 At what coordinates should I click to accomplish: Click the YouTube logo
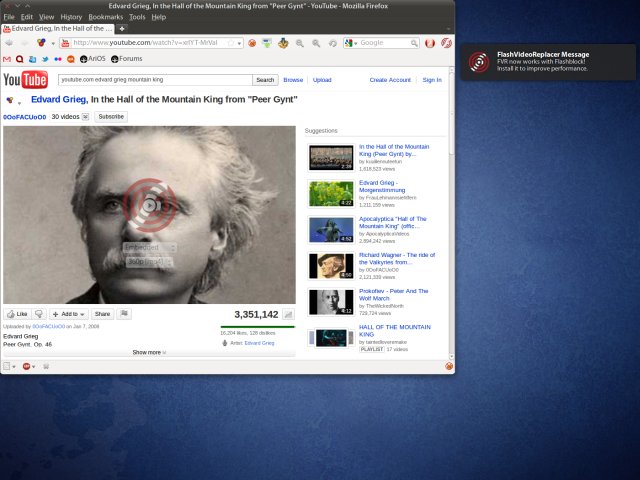click(x=26, y=80)
